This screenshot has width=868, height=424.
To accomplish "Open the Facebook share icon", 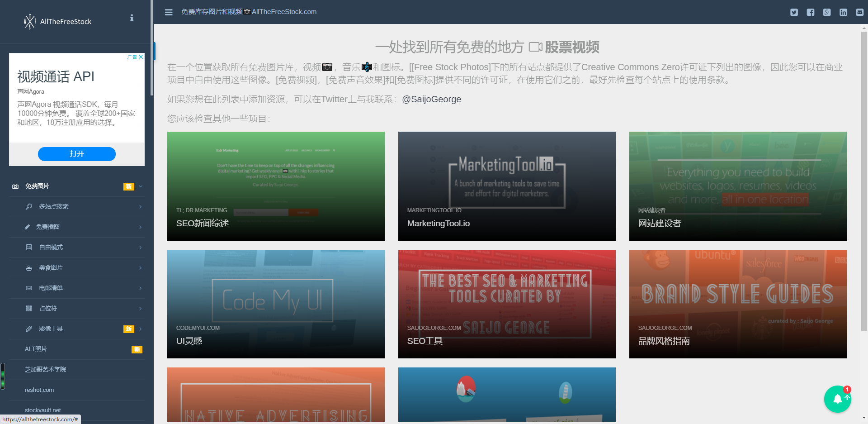I will click(811, 12).
